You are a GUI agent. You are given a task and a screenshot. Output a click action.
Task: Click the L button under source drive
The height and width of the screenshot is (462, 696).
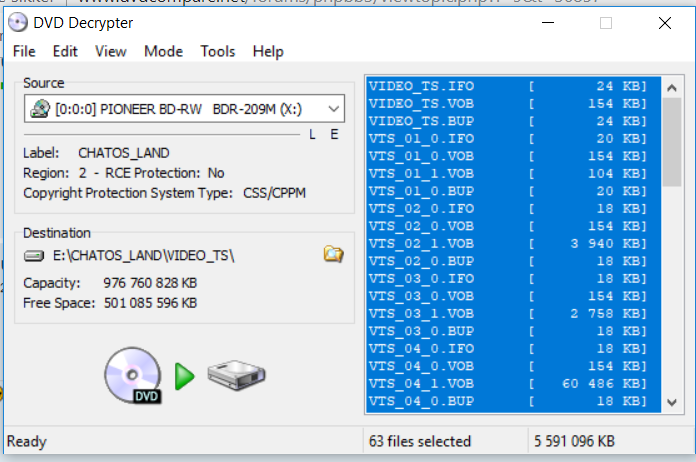point(312,134)
